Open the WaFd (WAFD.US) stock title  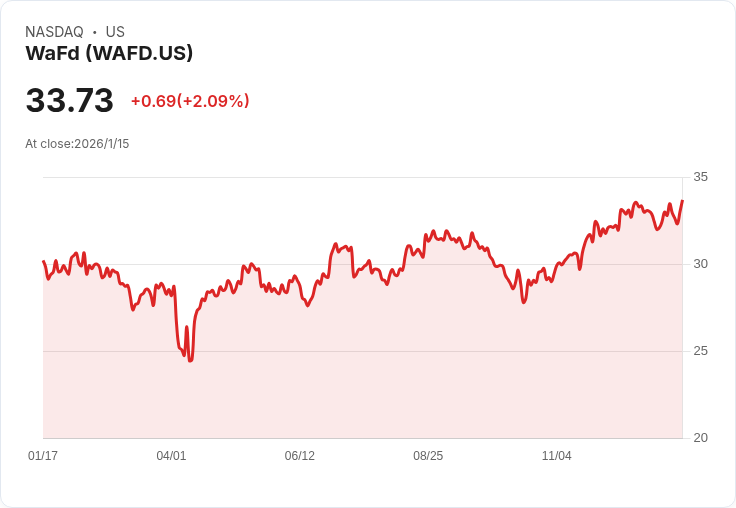[109, 53]
